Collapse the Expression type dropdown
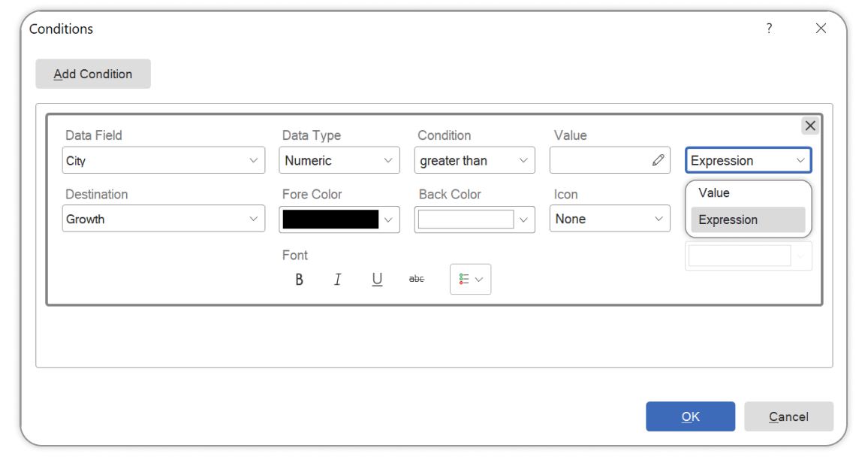The image size is (868, 457). [749, 161]
